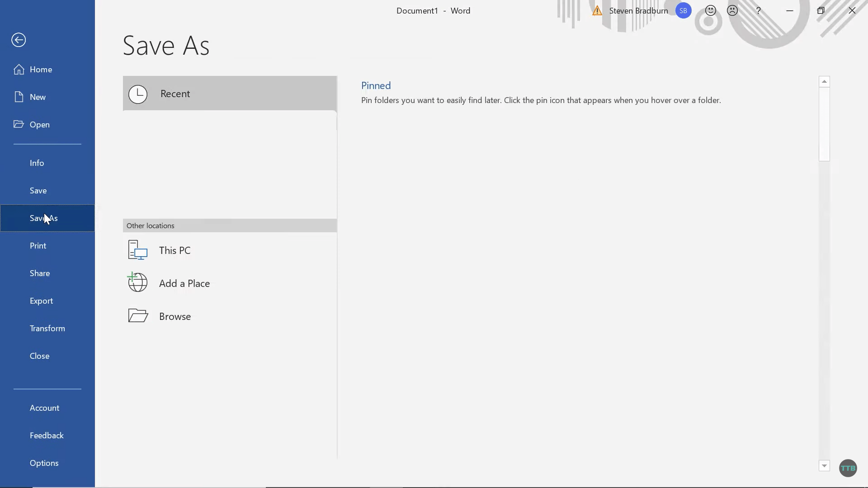
Task: Go to Open in the sidebar
Action: tap(47, 125)
